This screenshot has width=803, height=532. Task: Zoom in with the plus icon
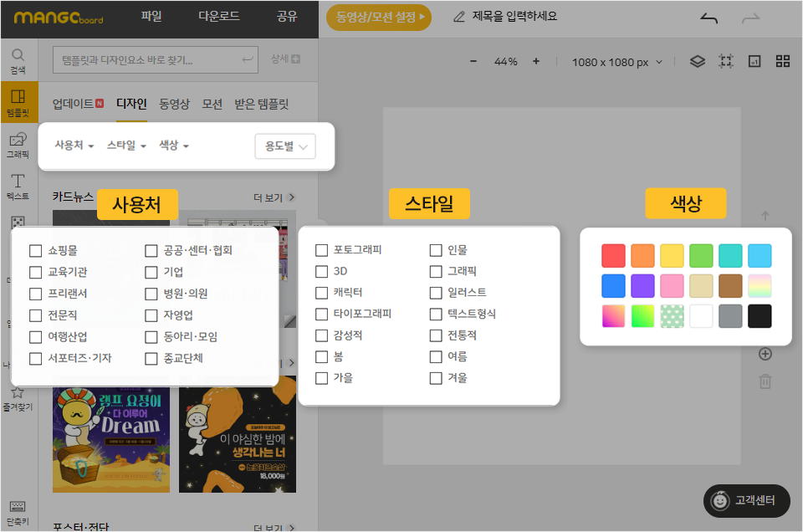[536, 61]
